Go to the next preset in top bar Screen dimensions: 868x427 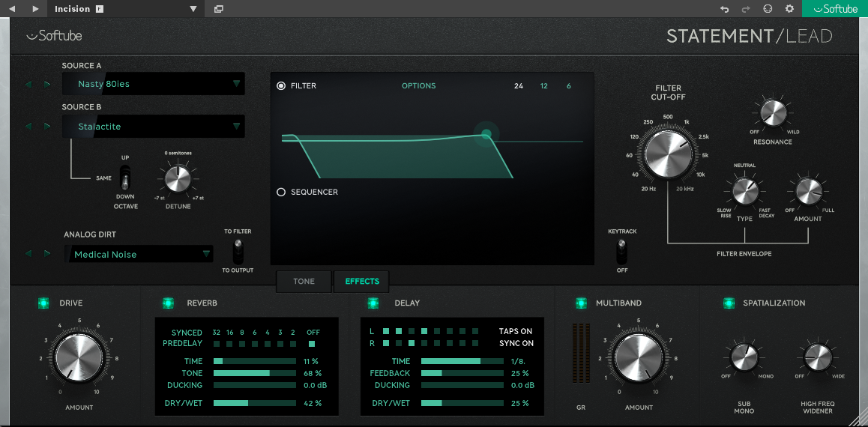point(35,9)
